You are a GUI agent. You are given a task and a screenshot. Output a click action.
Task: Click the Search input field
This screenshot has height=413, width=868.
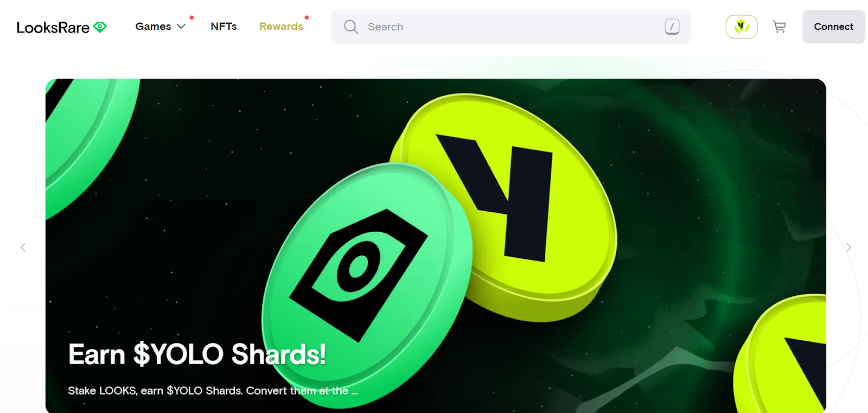[511, 27]
